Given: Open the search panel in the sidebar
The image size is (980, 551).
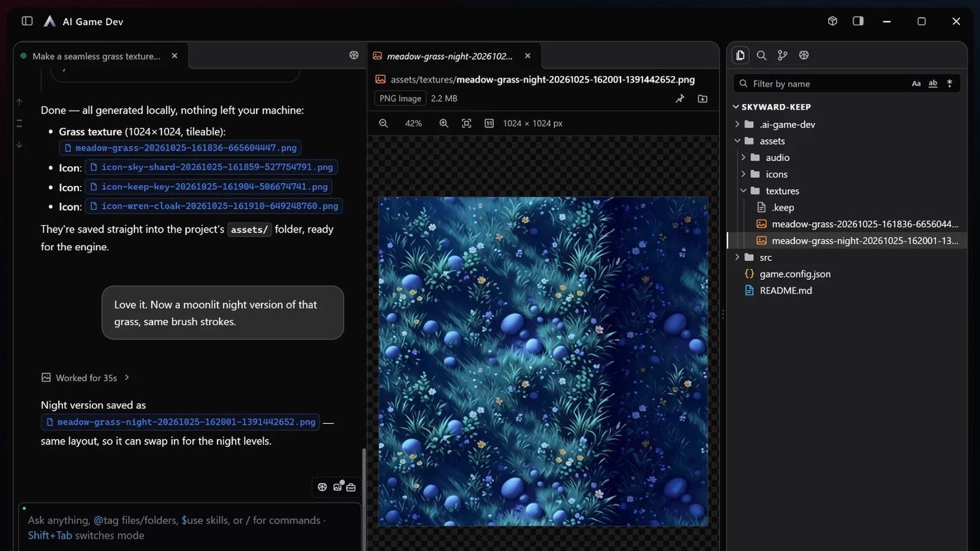Looking at the screenshot, I should coord(761,55).
